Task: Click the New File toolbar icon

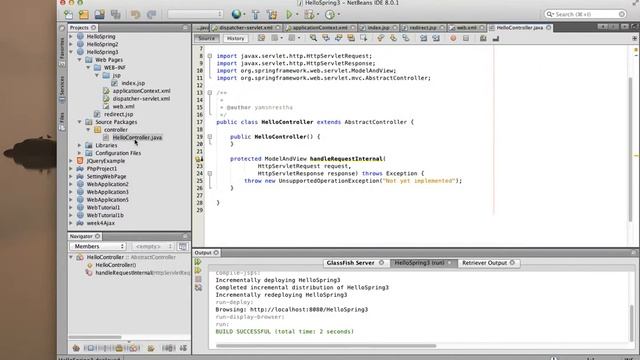Action: tap(68, 15)
